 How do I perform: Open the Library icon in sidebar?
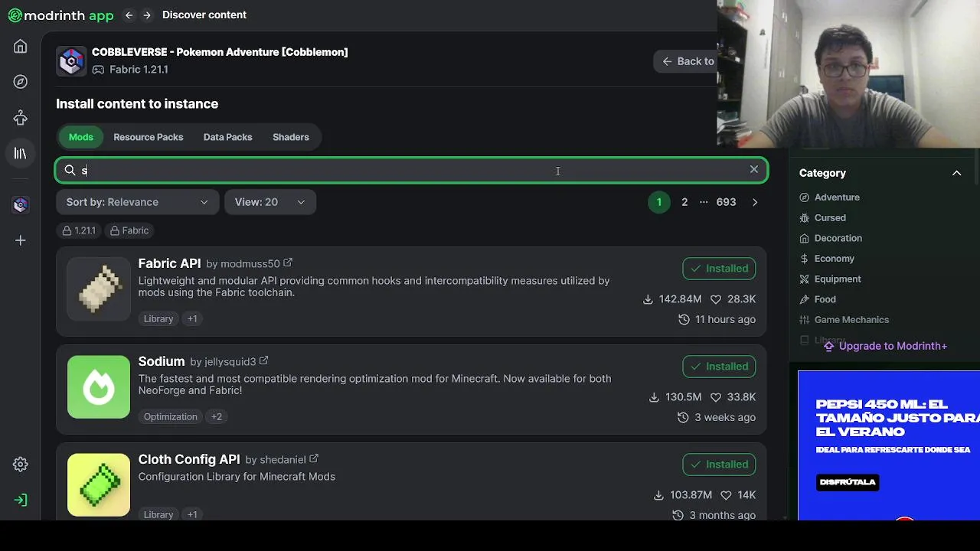pyautogui.click(x=21, y=153)
